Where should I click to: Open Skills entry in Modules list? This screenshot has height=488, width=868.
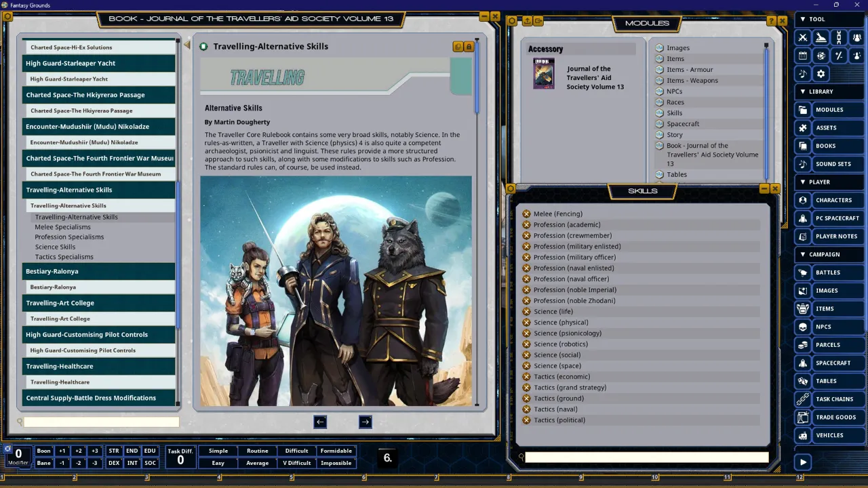674,113
